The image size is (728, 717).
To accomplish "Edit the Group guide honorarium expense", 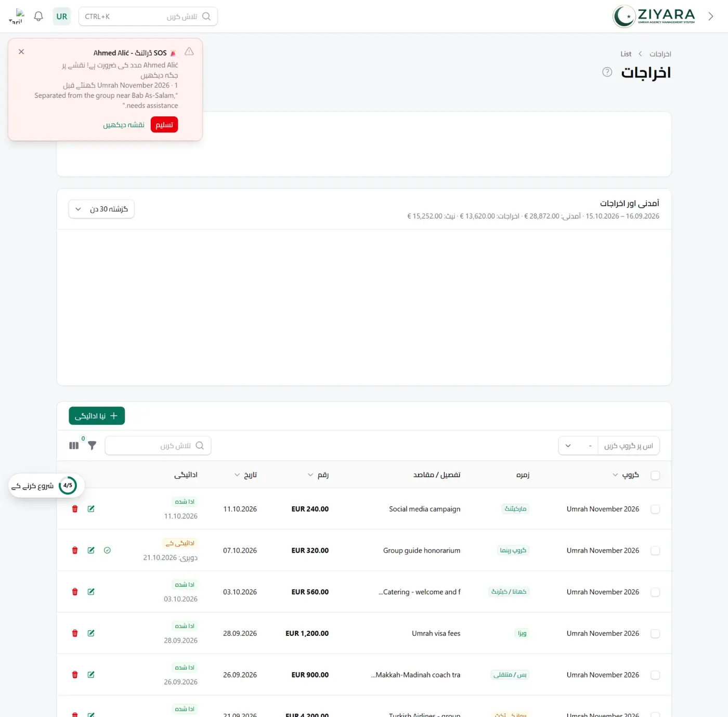I will 91,550.
